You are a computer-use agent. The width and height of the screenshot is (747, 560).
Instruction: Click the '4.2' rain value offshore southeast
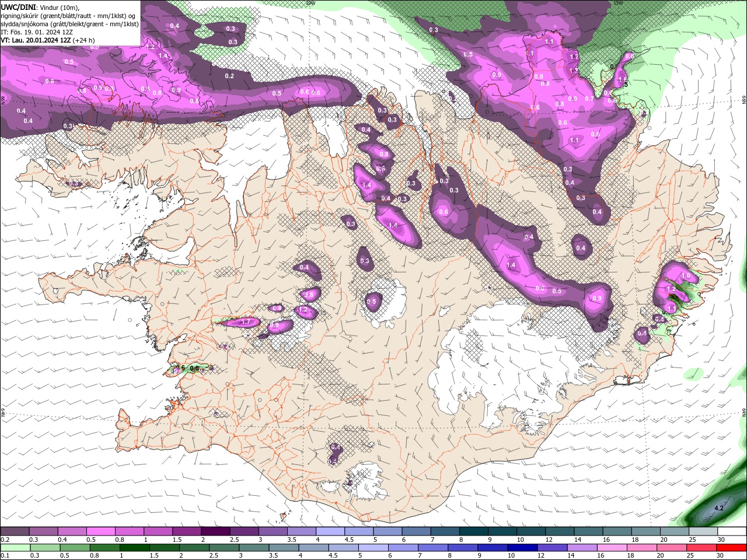[x=719, y=508]
